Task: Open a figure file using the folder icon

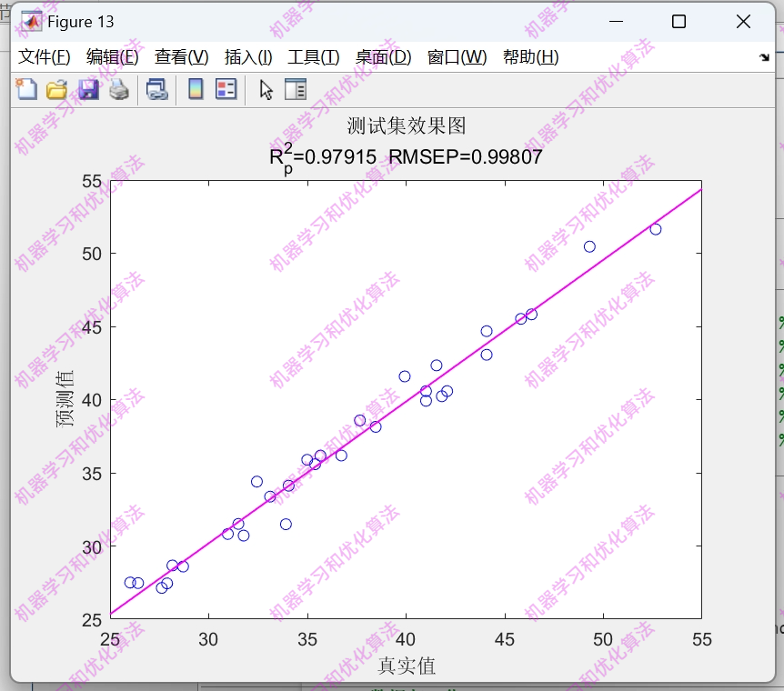Action: (x=56, y=88)
